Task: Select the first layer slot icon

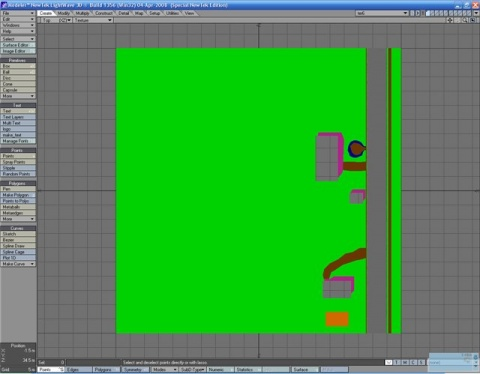Action: point(429,13)
